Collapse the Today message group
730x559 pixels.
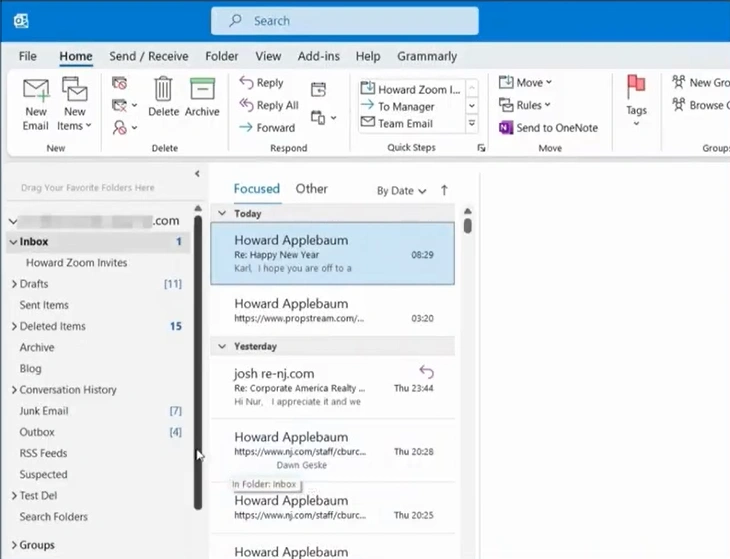coord(222,214)
